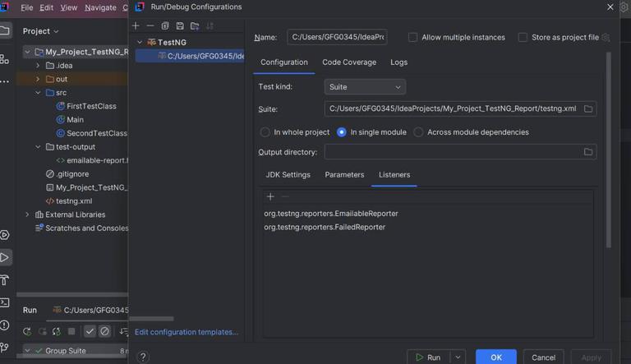Image resolution: width=631 pixels, height=364 pixels.
Task: Open IDE settings gear icon
Action: click(x=624, y=7)
